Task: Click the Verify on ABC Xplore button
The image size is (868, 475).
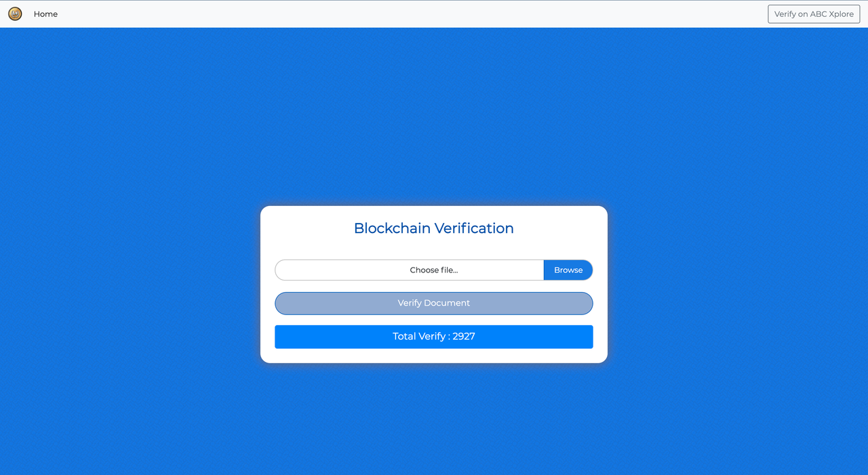Action: 814,14
